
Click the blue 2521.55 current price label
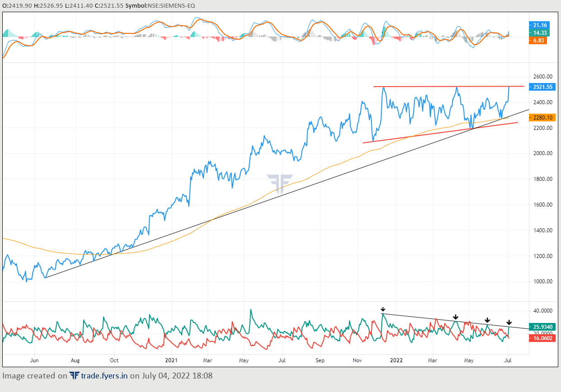(x=543, y=87)
